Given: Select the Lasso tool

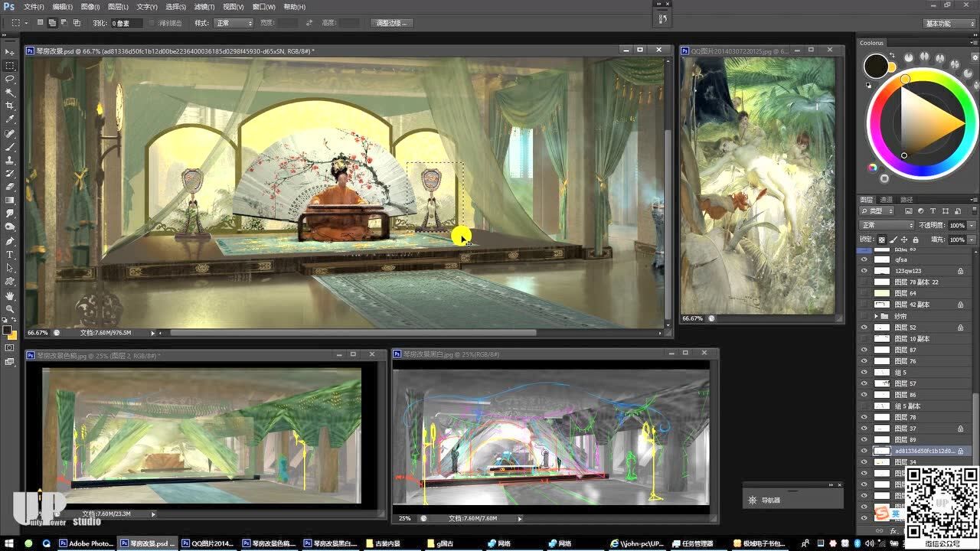Looking at the screenshot, I should click(x=10, y=79).
